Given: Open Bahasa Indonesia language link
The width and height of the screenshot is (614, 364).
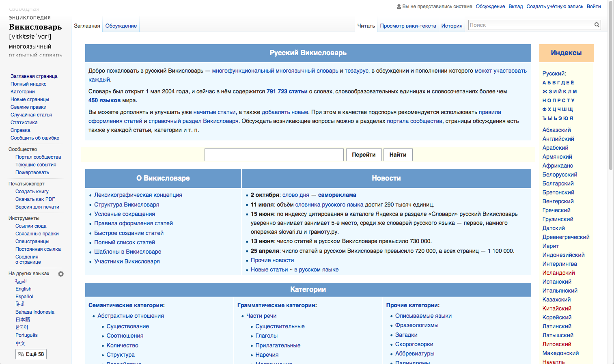Looking at the screenshot, I should click(35, 312).
